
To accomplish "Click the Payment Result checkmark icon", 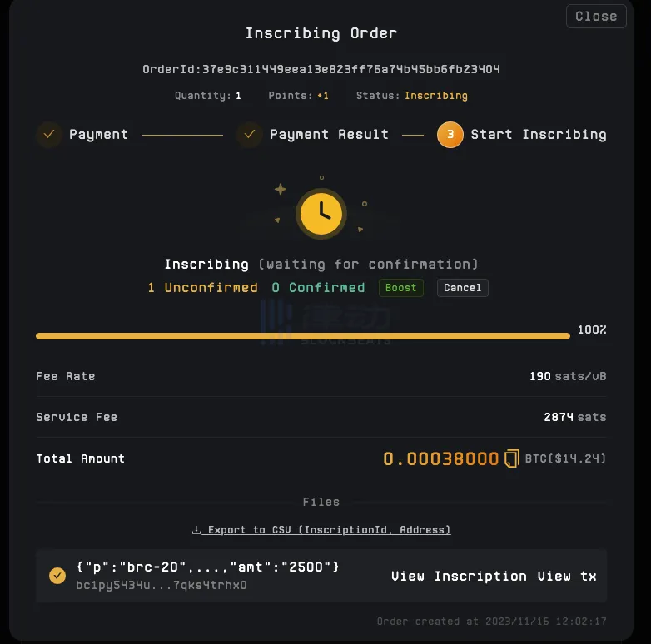I will click(249, 135).
